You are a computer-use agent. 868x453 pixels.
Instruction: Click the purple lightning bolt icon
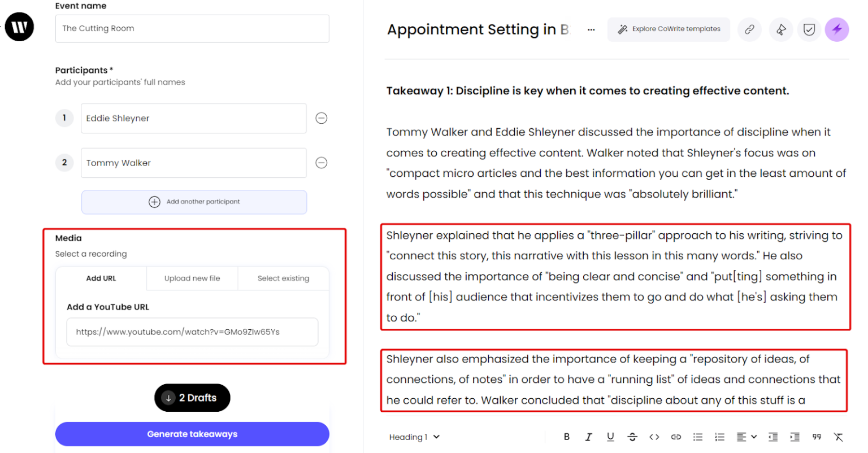point(836,29)
